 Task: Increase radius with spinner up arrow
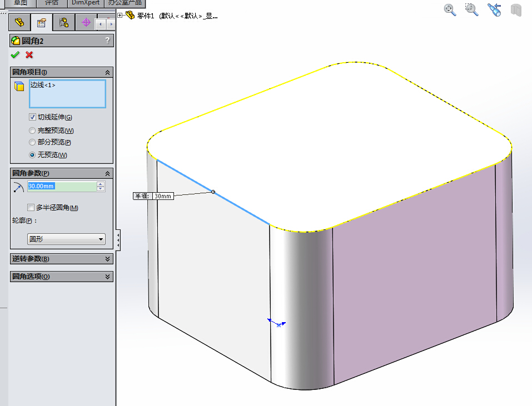(x=101, y=184)
